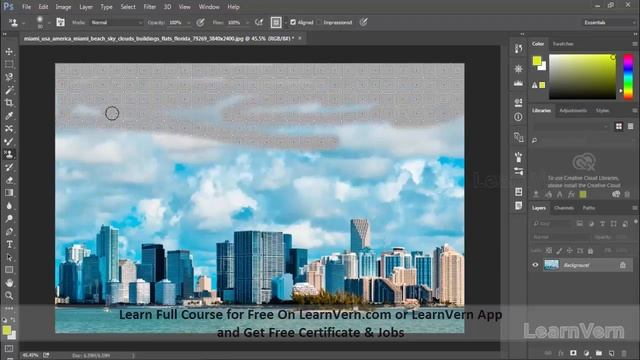
Task: Create new fill or adjustment layer
Action: pos(586,353)
